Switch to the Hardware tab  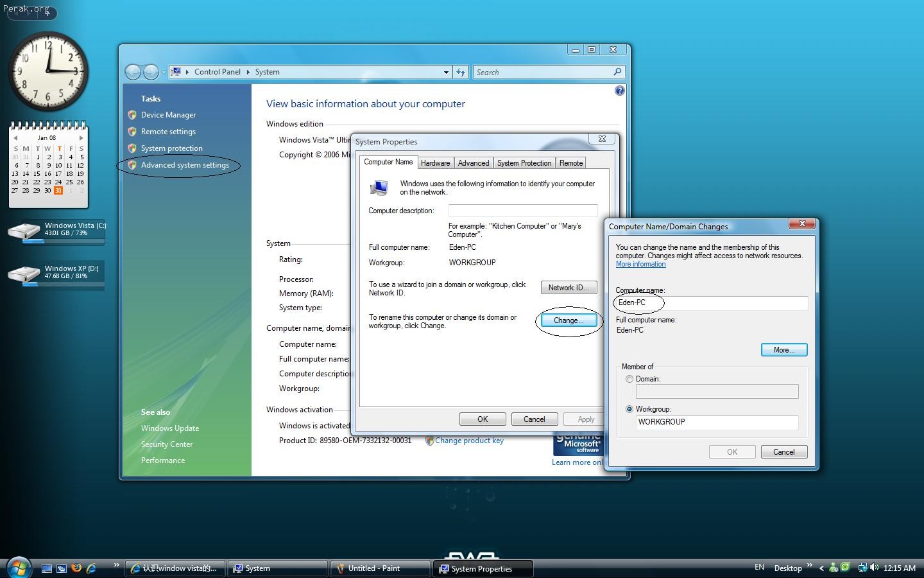436,163
